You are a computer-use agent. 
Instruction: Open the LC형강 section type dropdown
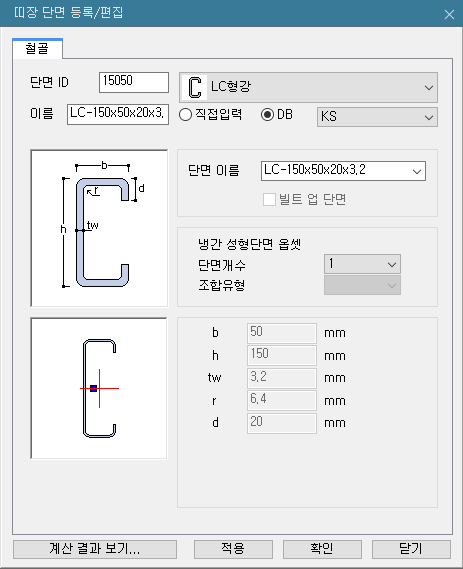pyautogui.click(x=308, y=87)
